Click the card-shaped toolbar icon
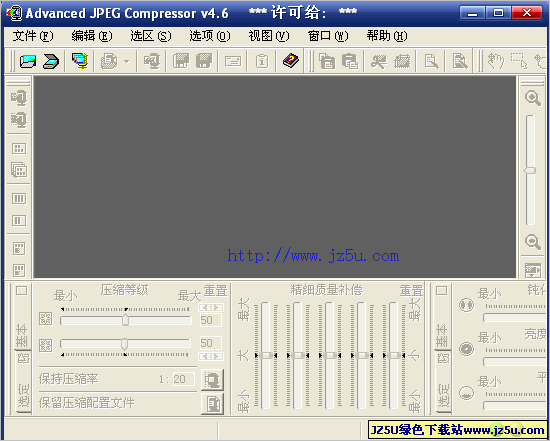The height and width of the screenshot is (441, 550). tap(233, 61)
